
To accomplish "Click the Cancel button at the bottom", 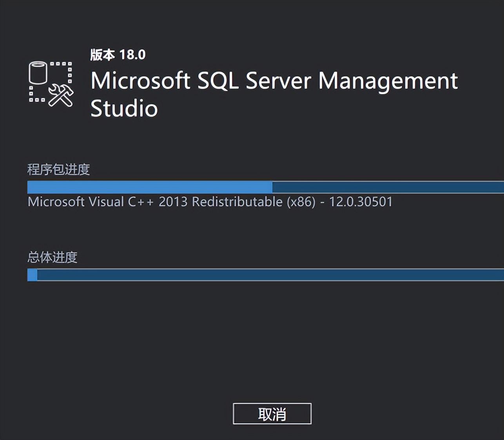I will click(x=272, y=414).
